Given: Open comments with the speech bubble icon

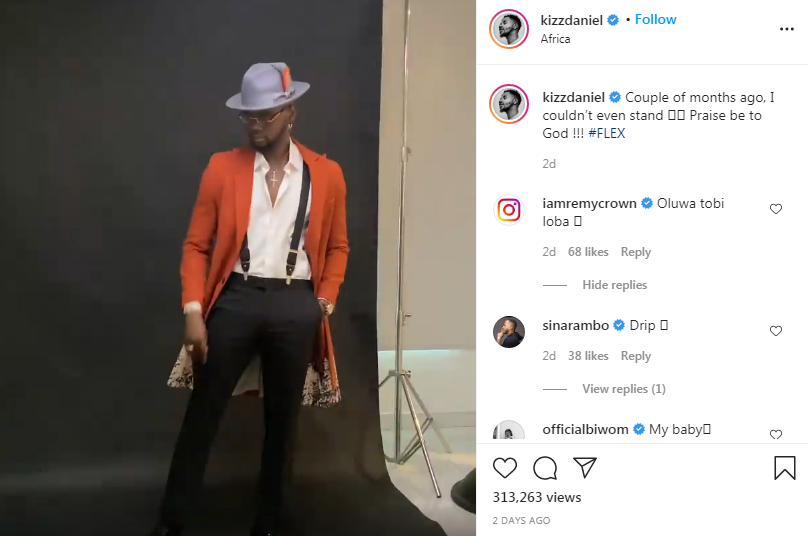Looking at the screenshot, I should coord(545,468).
